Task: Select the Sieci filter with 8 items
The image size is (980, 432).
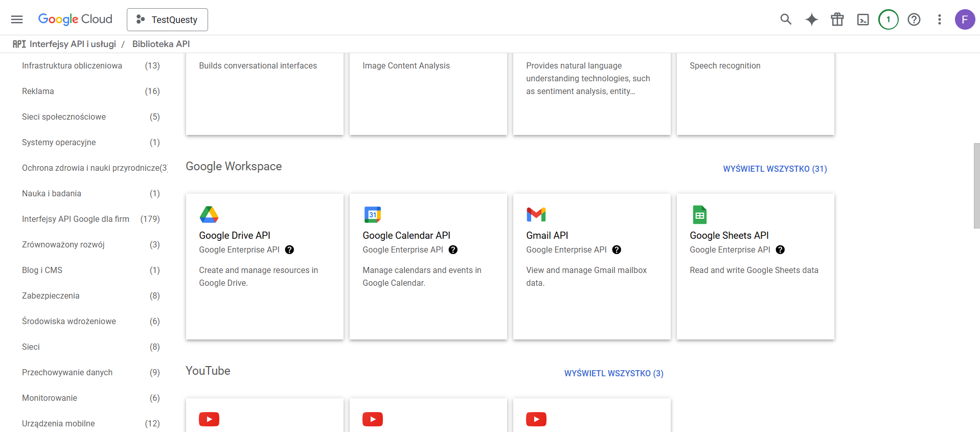Action: [91, 347]
